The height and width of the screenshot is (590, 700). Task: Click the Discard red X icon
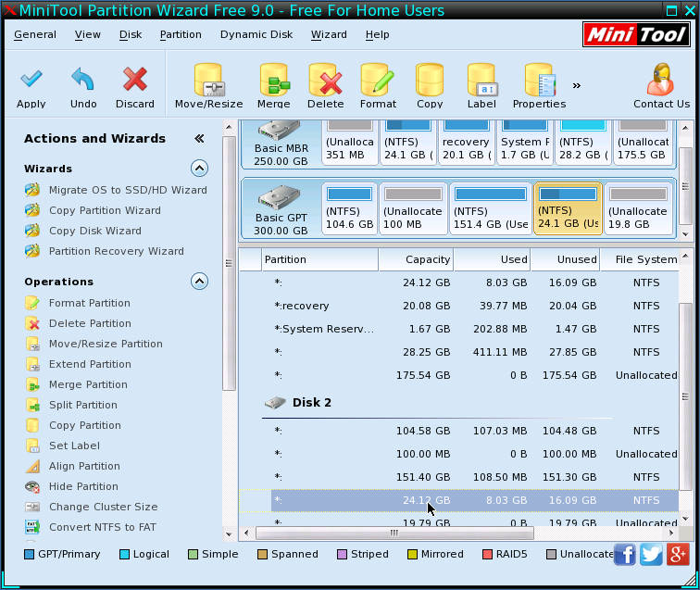(135, 80)
